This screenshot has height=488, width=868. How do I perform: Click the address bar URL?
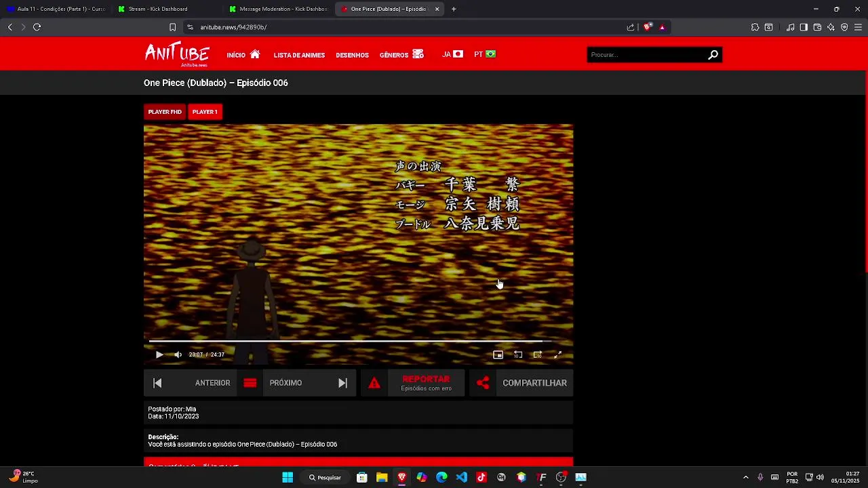point(233,27)
